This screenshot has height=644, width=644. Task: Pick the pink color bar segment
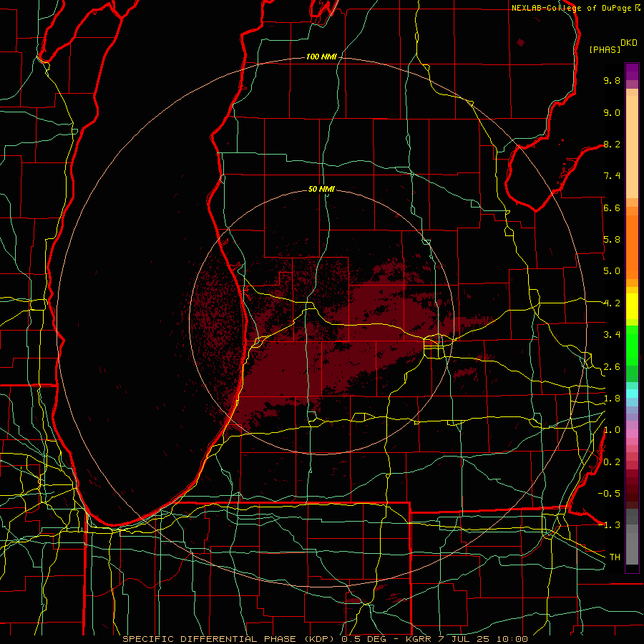[632, 434]
